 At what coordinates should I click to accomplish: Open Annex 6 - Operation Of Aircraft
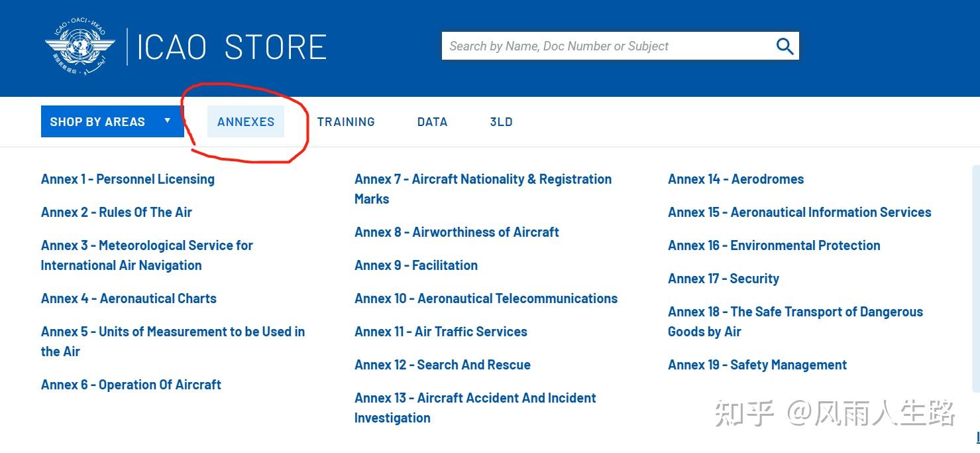[x=131, y=384]
